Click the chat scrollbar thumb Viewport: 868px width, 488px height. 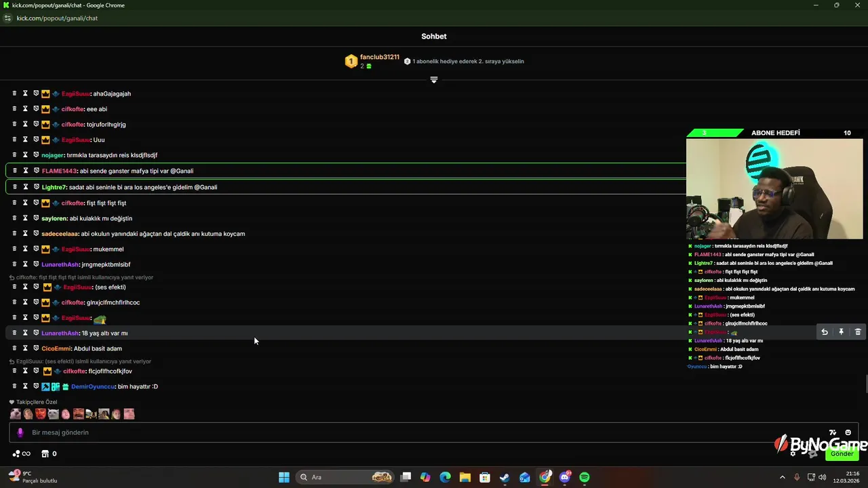[x=865, y=384]
